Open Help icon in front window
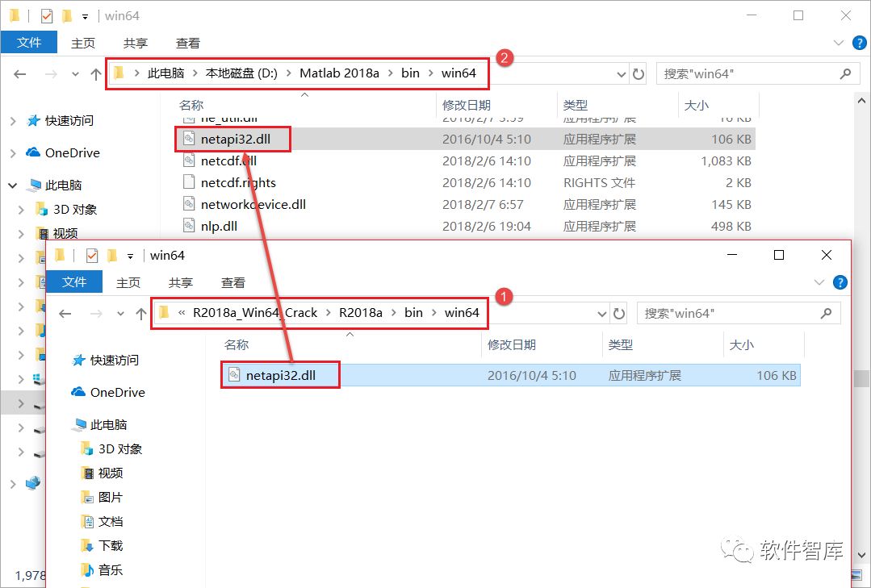871x588 pixels. pyautogui.click(x=840, y=282)
